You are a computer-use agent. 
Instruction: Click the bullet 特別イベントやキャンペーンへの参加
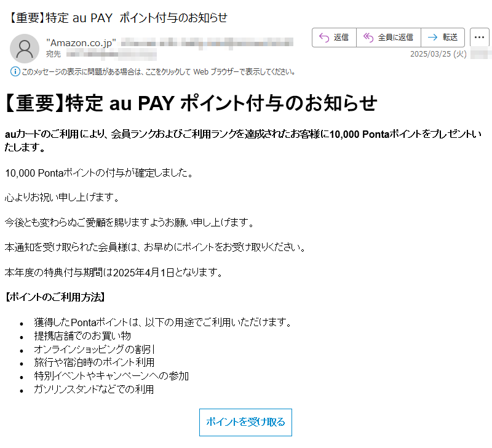click(x=111, y=376)
